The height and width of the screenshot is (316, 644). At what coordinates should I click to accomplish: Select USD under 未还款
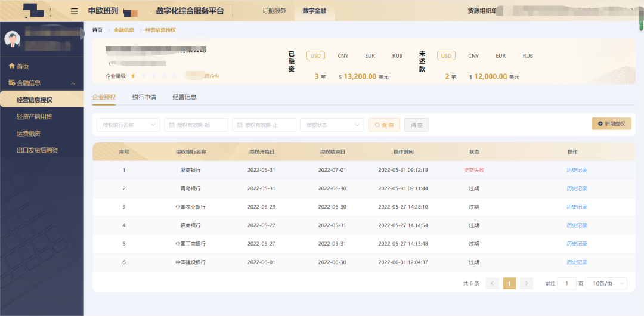point(447,55)
